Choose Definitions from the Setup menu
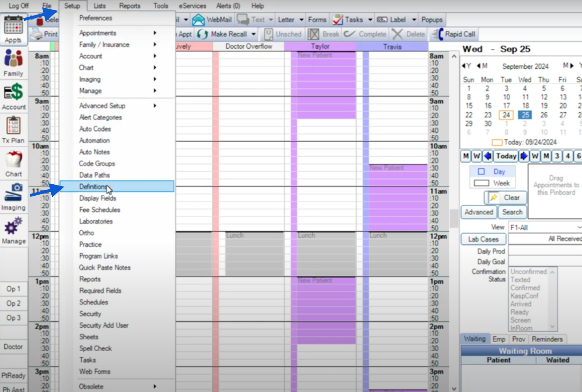This screenshot has height=392, width=582. coord(93,187)
